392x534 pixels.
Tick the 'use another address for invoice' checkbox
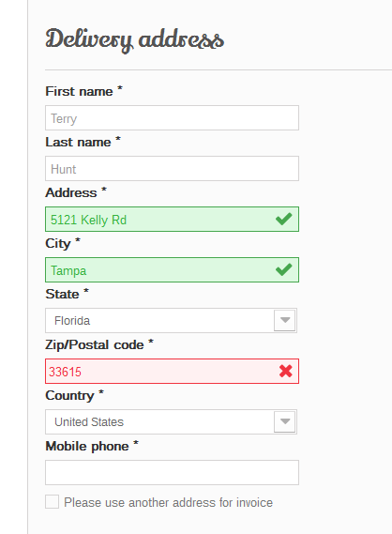coord(53,502)
